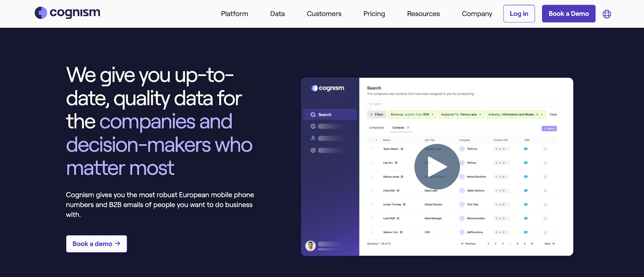This screenshot has width=644, height=277.
Task: Click the LinkedIn icon next to Lisa Terr
Action: (x=396, y=163)
